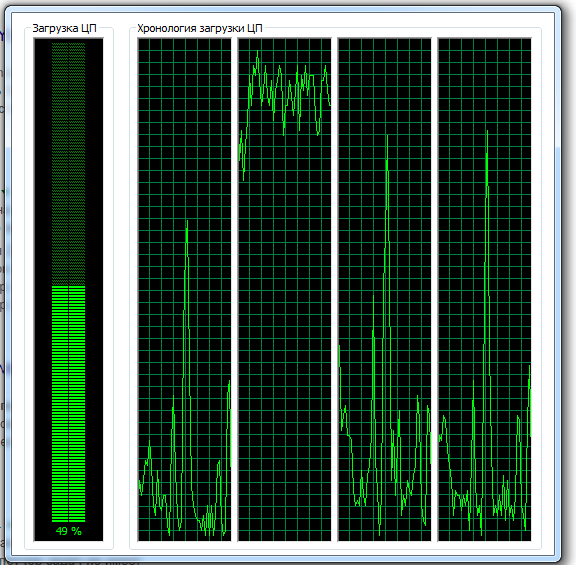Click the fourth core history graph
The image size is (576, 565).
point(485,289)
